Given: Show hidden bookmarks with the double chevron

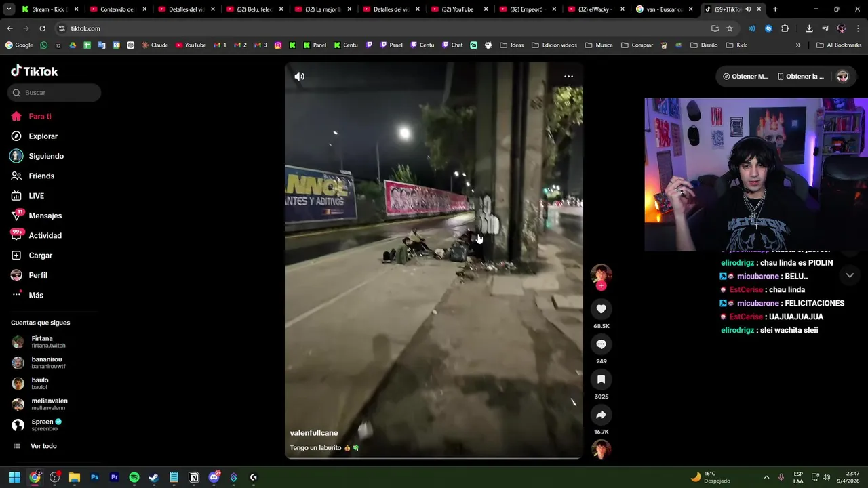Looking at the screenshot, I should (x=798, y=45).
